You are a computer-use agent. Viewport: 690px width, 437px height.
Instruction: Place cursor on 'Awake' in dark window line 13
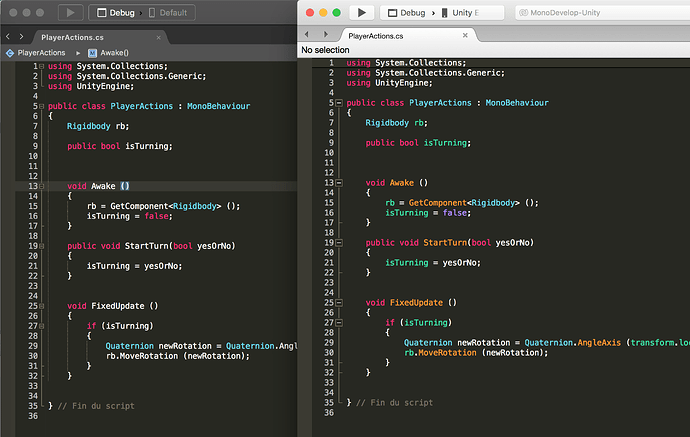point(103,186)
